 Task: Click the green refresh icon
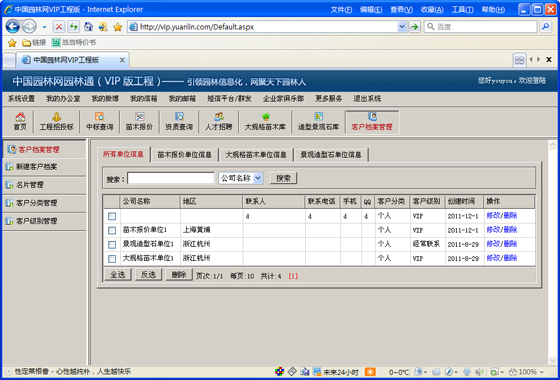coord(74,26)
